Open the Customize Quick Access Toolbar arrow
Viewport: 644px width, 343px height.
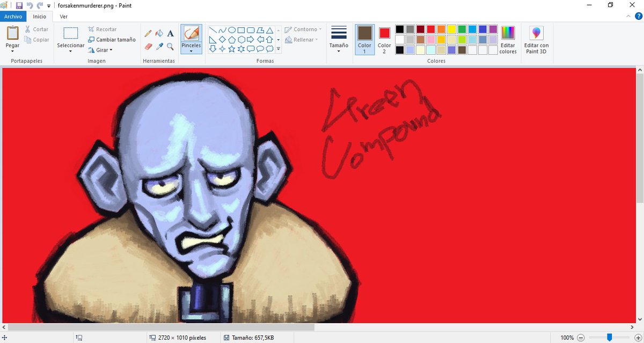(x=49, y=6)
